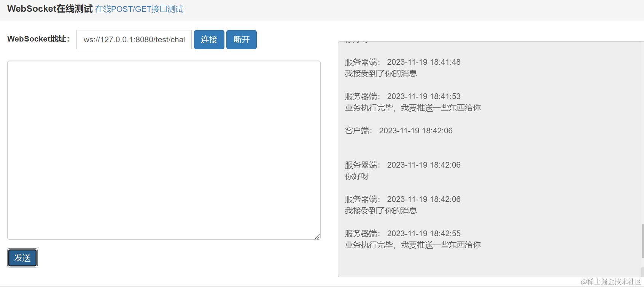
Task: Click 我接受到了你的消息 below 18:41:48
Action: click(381, 74)
